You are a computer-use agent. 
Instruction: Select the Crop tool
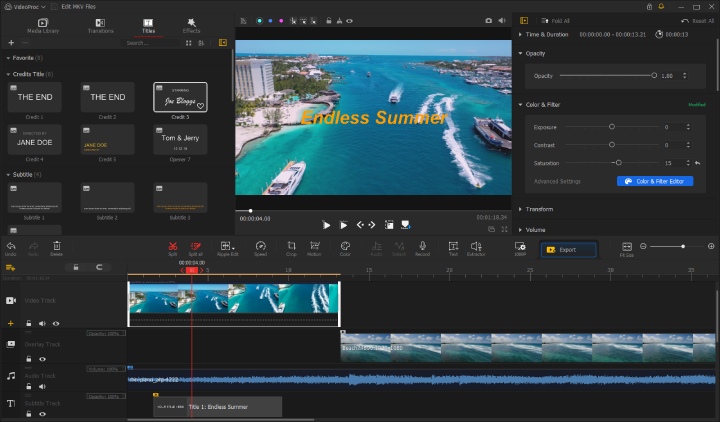(x=291, y=245)
